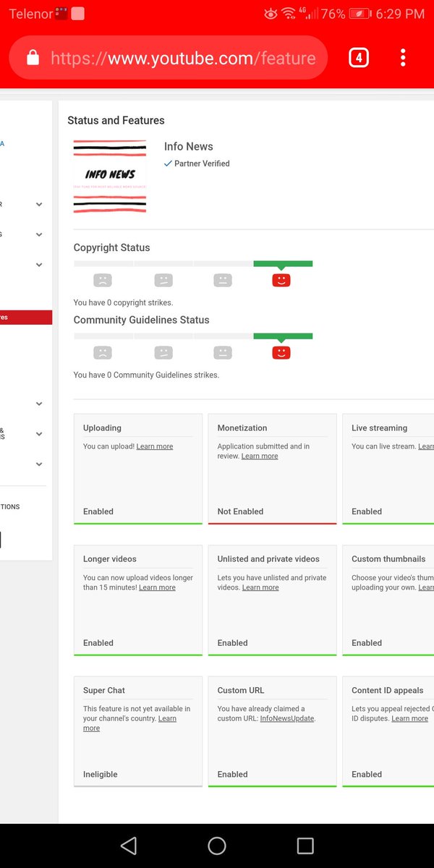Screen dimensions: 434x868
Task: Click the second face in Community Guidelines Status
Action: (163, 353)
